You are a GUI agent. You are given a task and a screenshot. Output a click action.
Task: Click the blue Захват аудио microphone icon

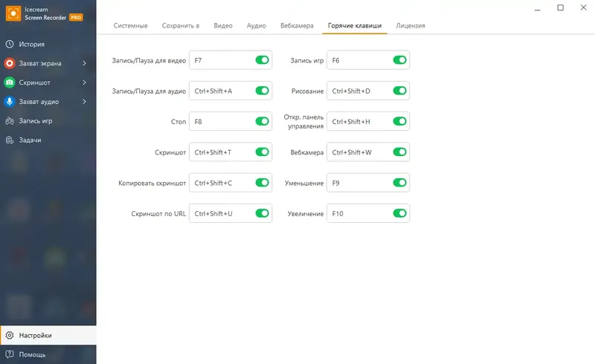click(x=10, y=102)
